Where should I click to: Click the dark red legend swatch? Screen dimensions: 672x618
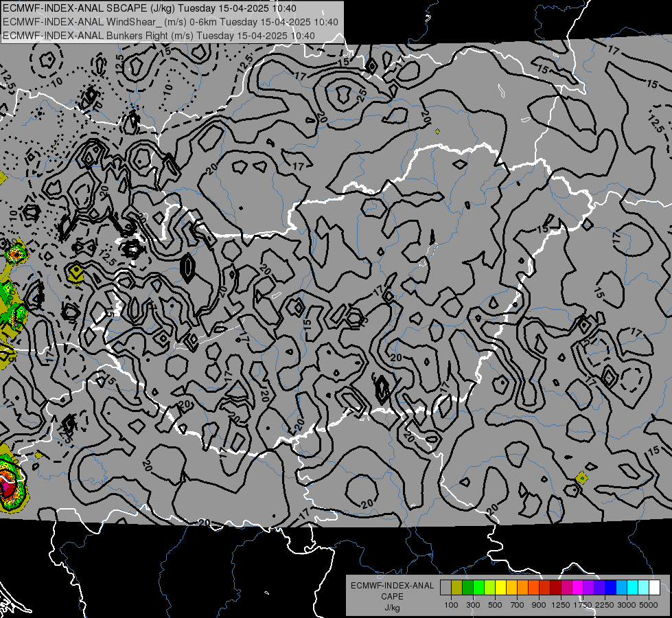click(x=555, y=588)
